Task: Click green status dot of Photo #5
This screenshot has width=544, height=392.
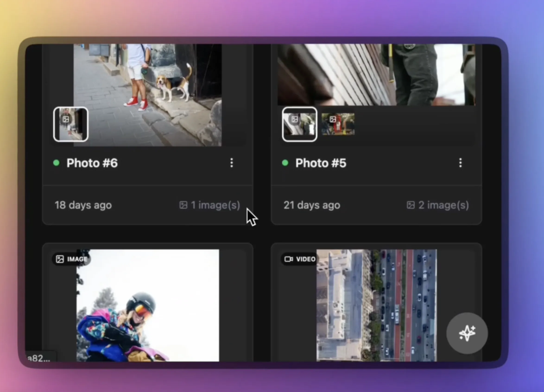Action: coord(285,163)
